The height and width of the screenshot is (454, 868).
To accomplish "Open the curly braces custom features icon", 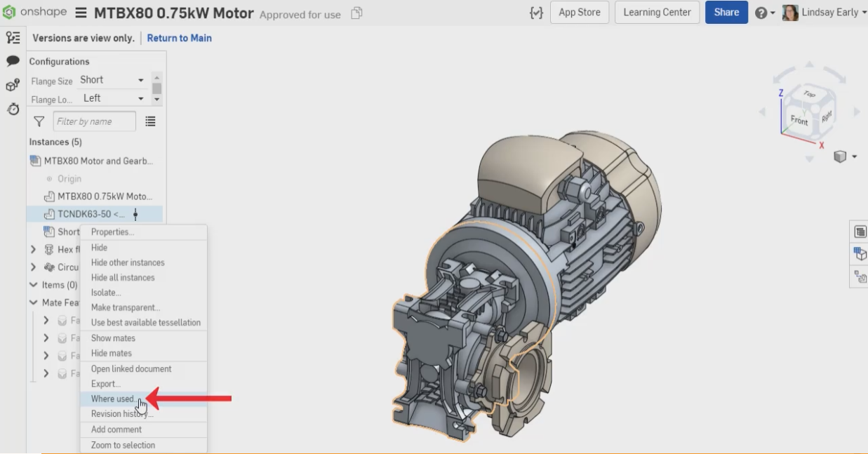I will (x=536, y=13).
